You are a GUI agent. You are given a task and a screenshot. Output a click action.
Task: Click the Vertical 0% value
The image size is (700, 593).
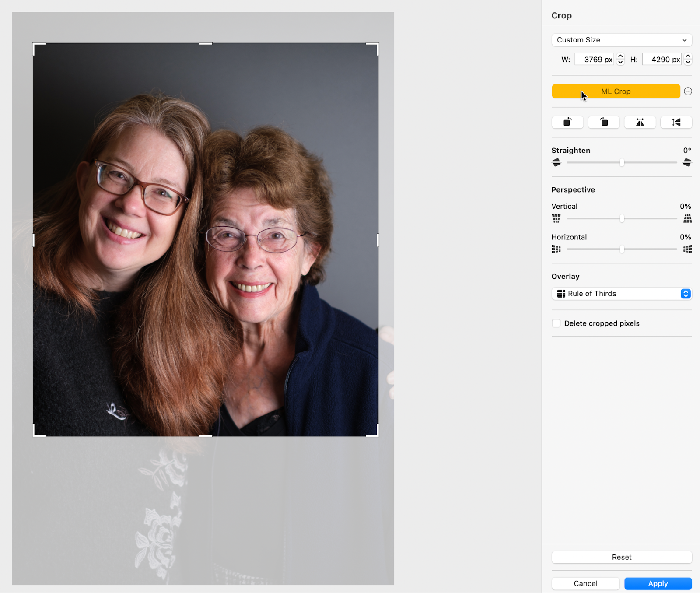click(685, 206)
